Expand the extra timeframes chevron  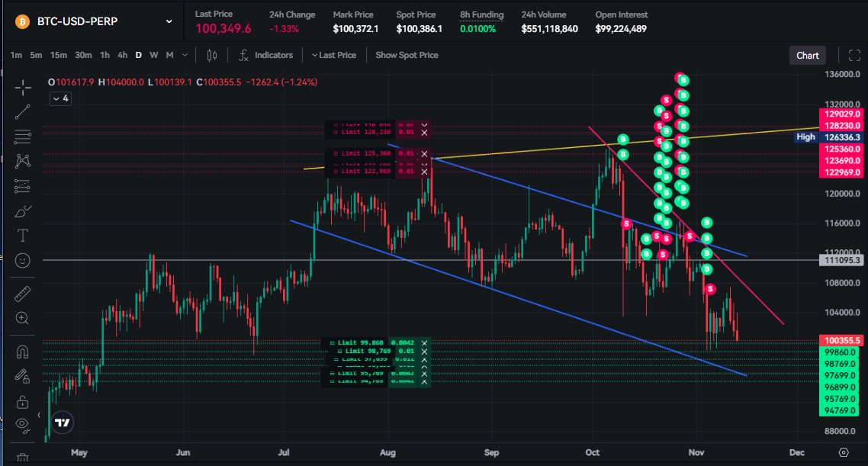point(183,55)
